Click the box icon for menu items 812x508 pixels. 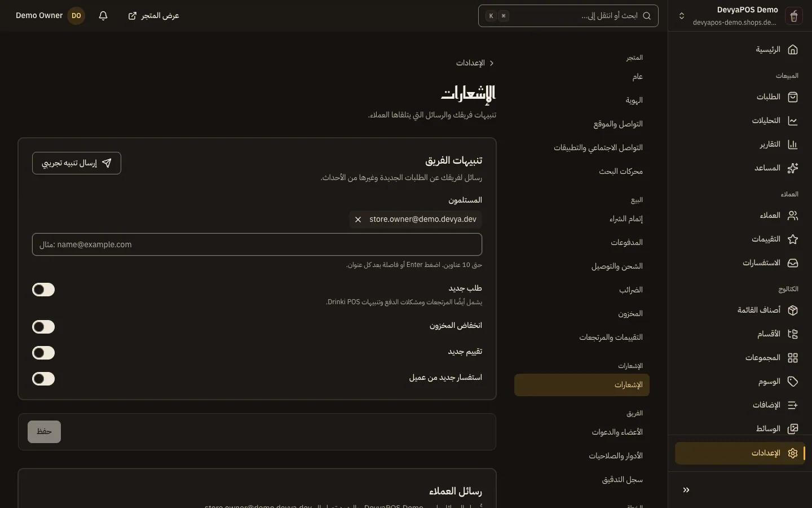coord(793,310)
